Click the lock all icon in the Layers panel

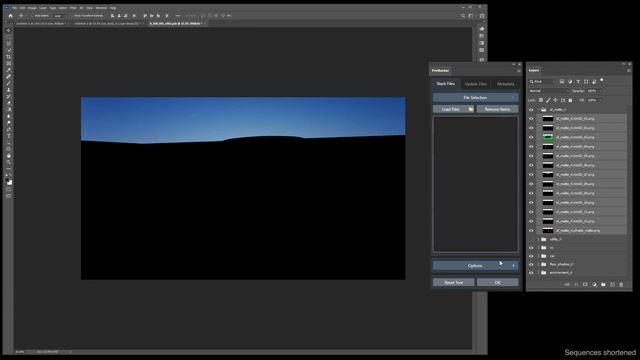tap(570, 100)
